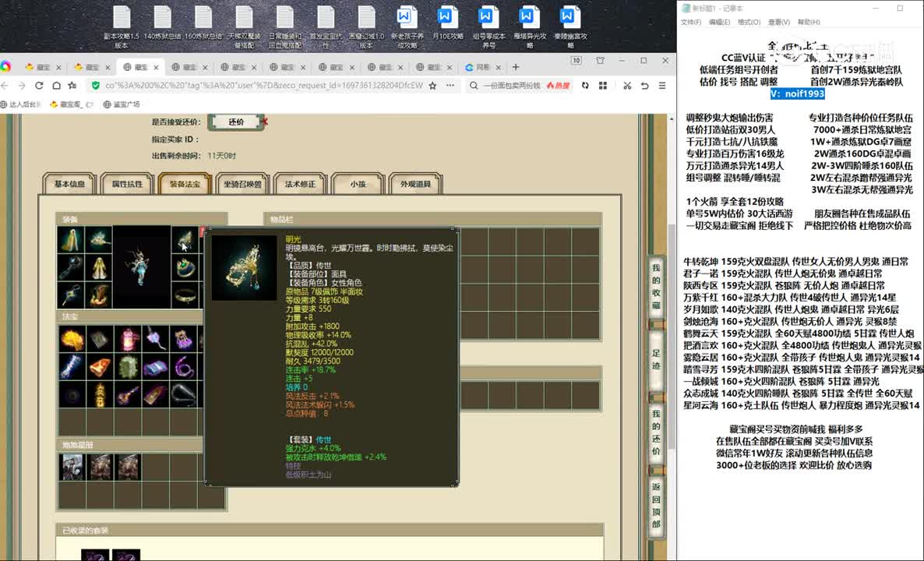Select the golden pagoda 法宝 icon
This screenshot has width=924, height=561.
tap(100, 394)
